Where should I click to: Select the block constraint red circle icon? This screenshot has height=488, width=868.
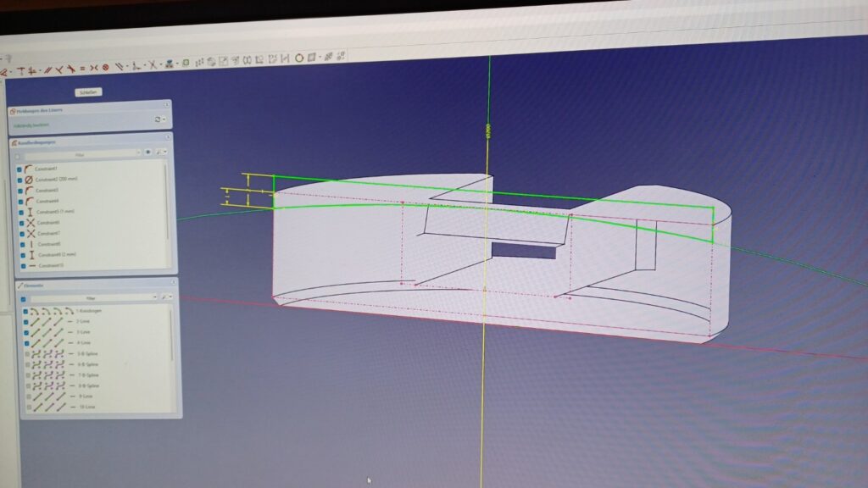105,67
